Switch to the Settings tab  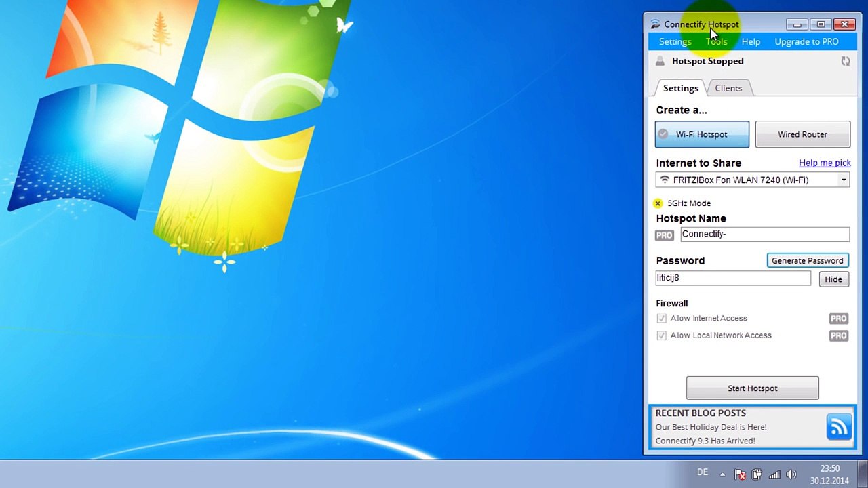(x=680, y=88)
